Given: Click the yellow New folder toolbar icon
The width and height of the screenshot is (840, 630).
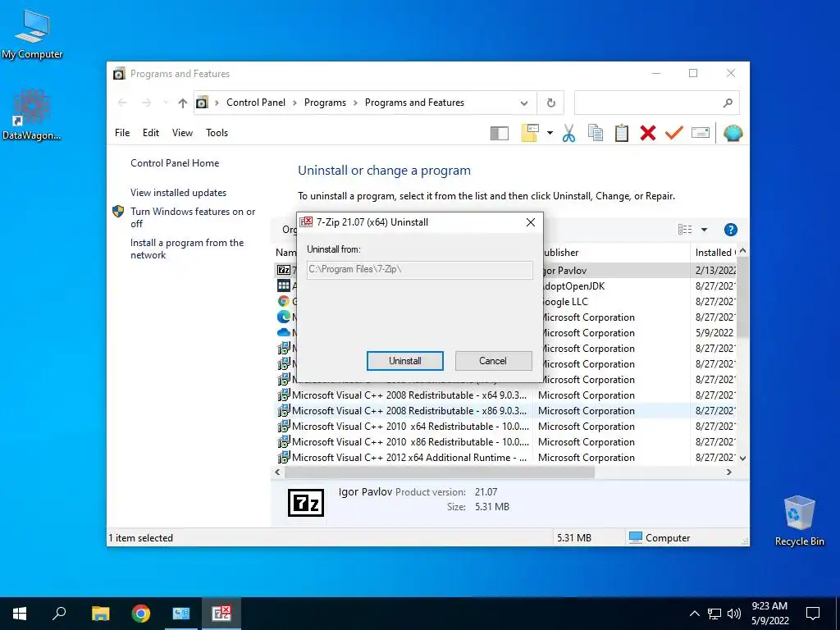Looking at the screenshot, I should 529,133.
